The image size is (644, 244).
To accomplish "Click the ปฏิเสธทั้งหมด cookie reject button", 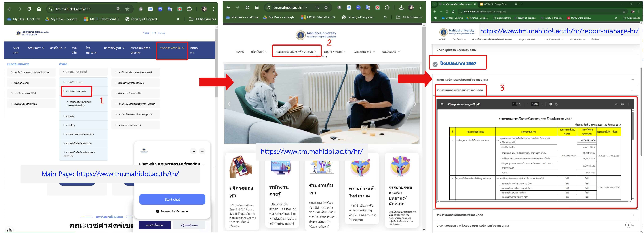I will click(189, 225).
